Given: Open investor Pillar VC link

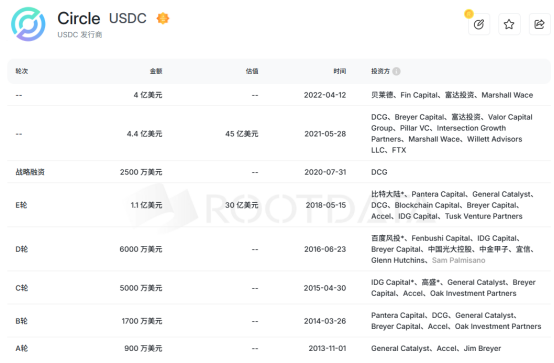Looking at the screenshot, I should click(414, 128).
